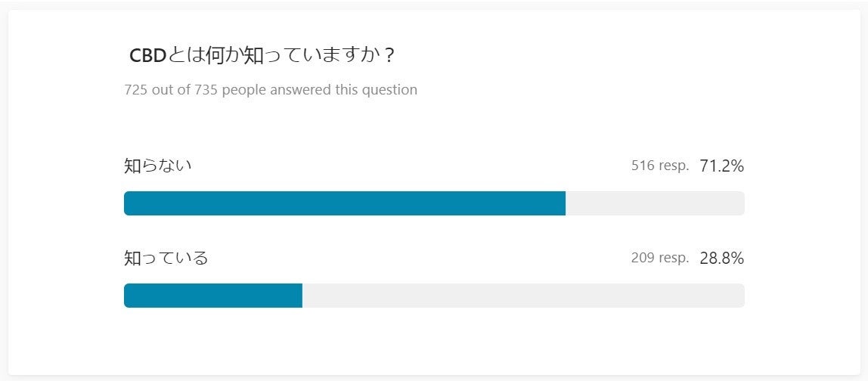The image size is (868, 381).
Task: Click blank white card area beneath both bars
Action: [x=434, y=340]
